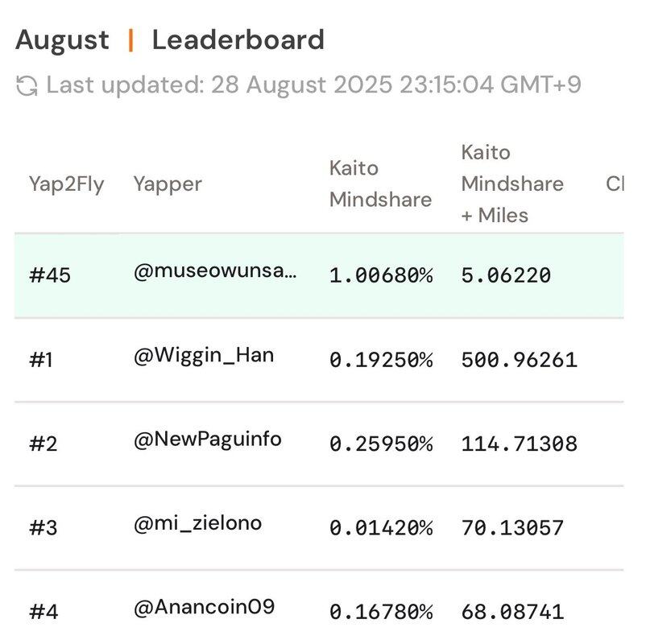This screenshot has width=646, height=644.
Task: Click the Last updated timestamp text
Action: [313, 85]
